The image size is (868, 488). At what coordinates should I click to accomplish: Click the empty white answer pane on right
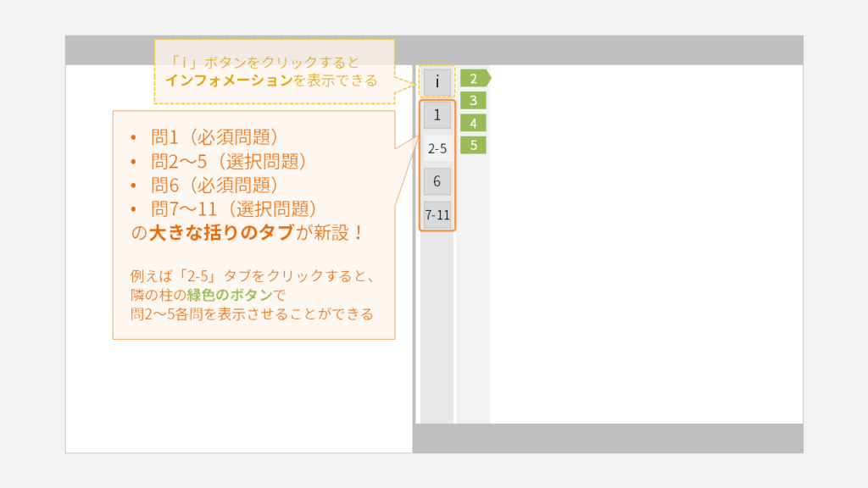644,254
